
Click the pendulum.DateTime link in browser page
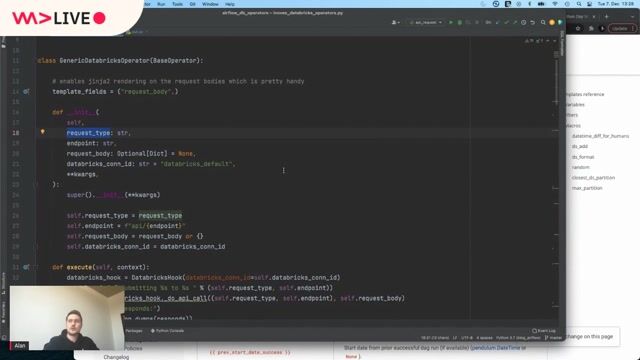tap(495, 348)
